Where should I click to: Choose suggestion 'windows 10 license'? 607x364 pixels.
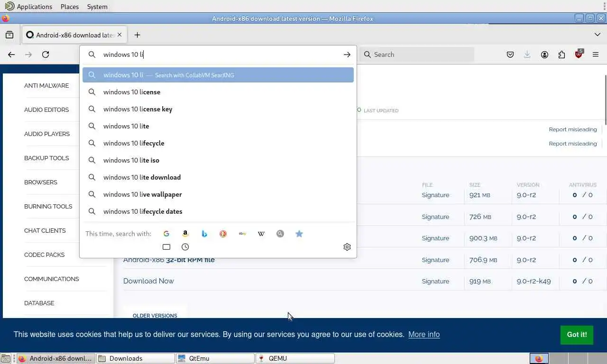218,92
